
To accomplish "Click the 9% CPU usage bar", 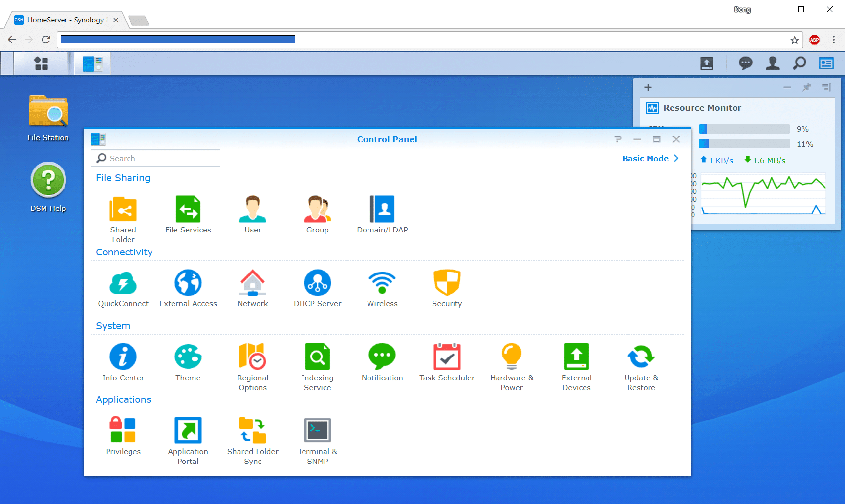I will click(744, 129).
